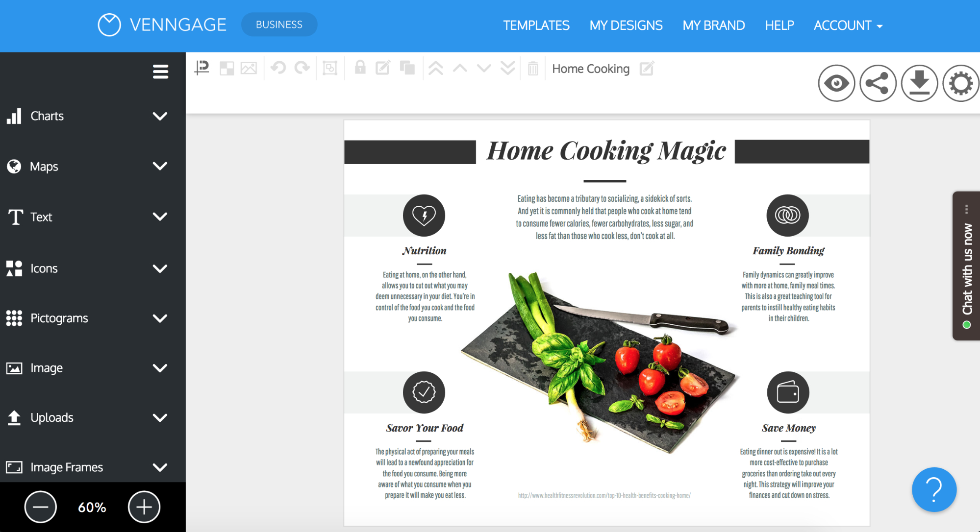Screen dimensions: 980x532
Task: Select the My Designs menu item
Action: coord(626,25)
